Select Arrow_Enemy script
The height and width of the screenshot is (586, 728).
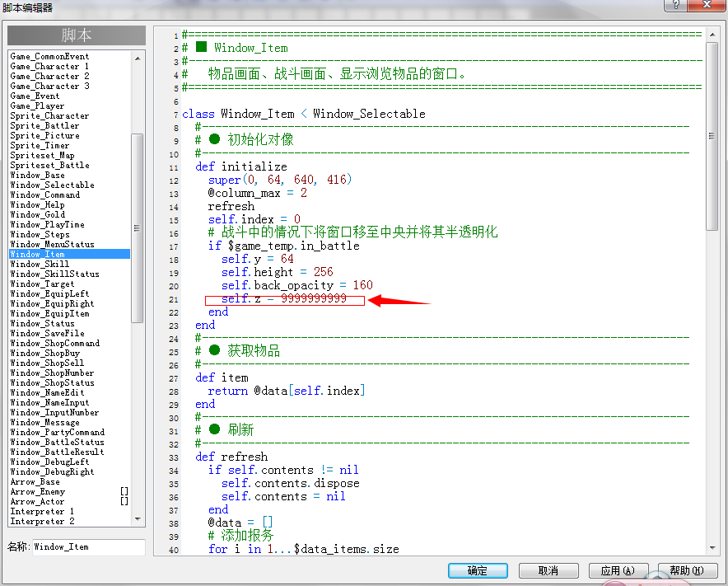[38, 492]
